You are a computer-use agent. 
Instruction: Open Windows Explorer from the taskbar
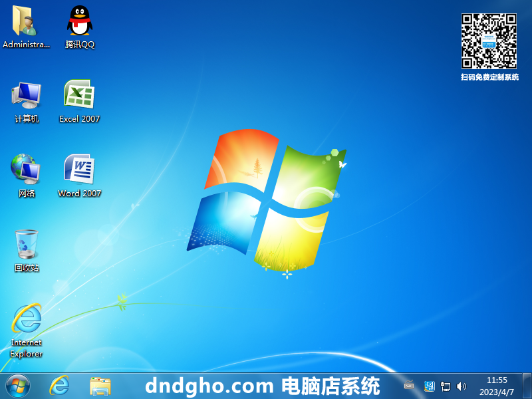pos(100,386)
